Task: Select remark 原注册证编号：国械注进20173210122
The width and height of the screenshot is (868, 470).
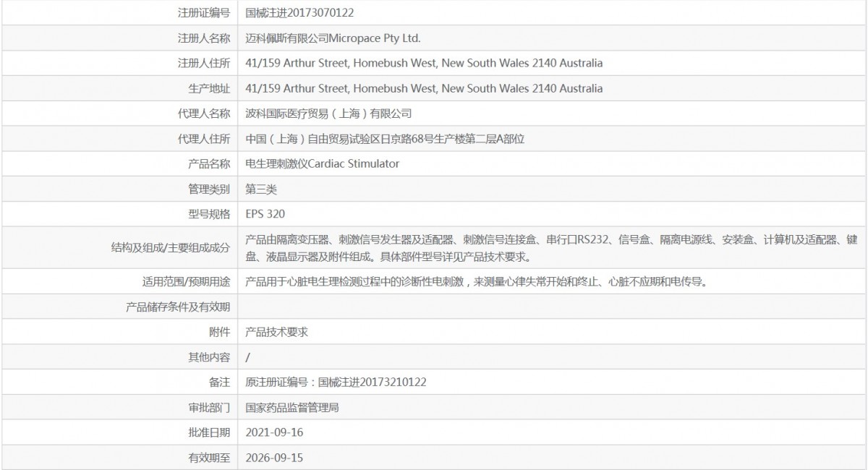Action: click(x=336, y=382)
